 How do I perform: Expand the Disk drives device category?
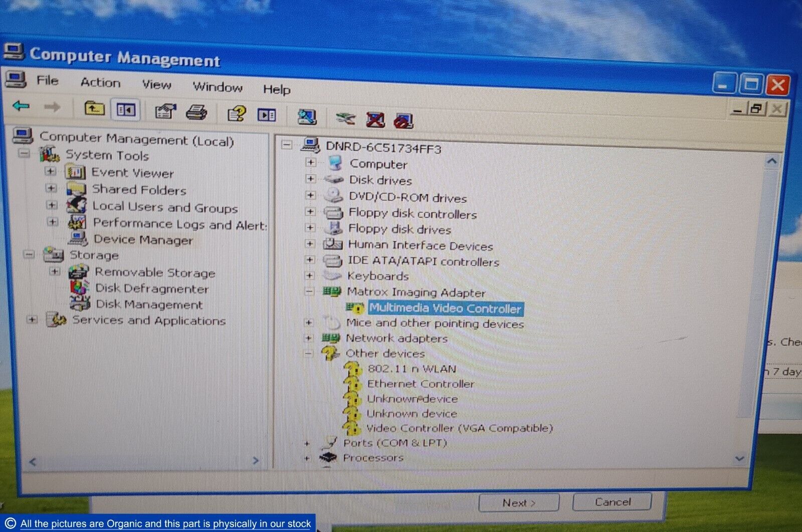click(310, 179)
